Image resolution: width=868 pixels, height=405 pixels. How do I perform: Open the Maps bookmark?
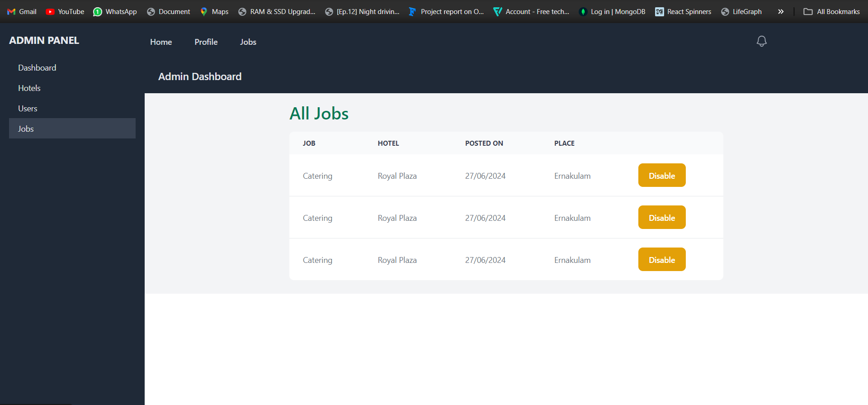point(214,12)
